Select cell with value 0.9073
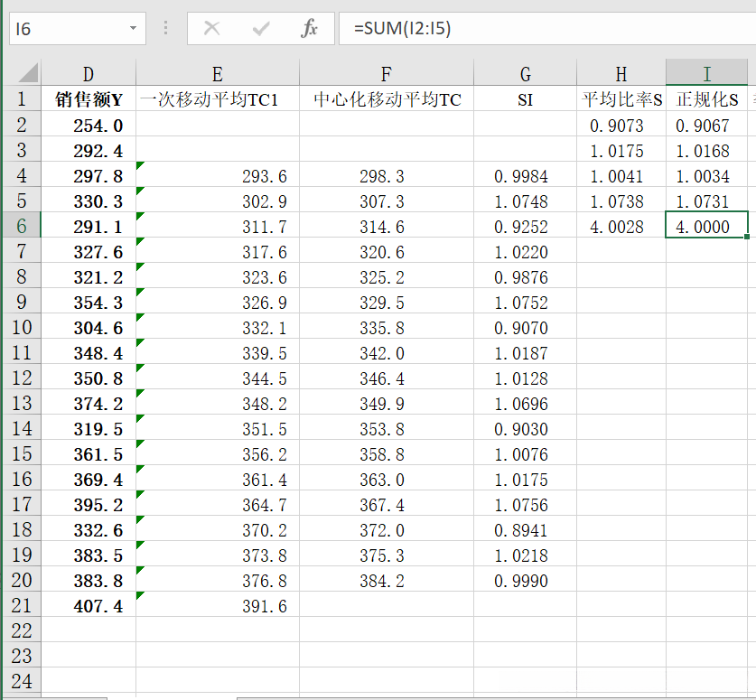The width and height of the screenshot is (756, 700). [x=621, y=126]
